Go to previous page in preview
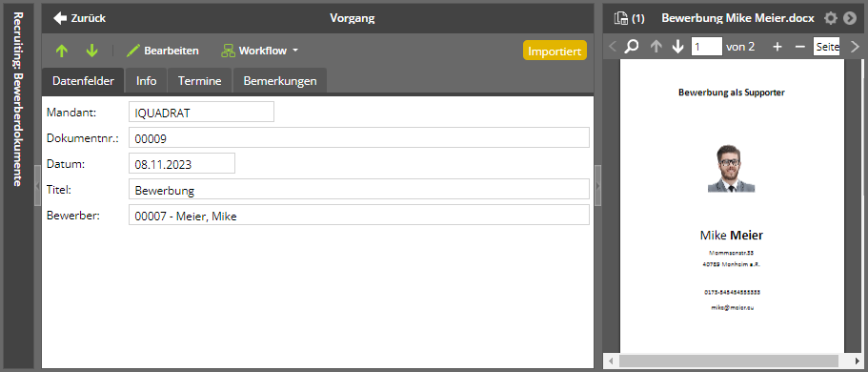This screenshot has height=372, width=868. [x=656, y=47]
